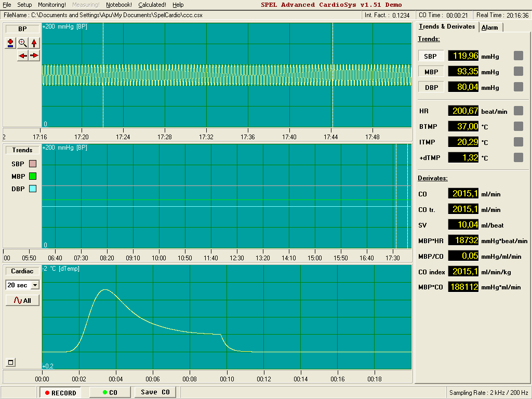Select the Trends & Derivates tab

coord(447,26)
